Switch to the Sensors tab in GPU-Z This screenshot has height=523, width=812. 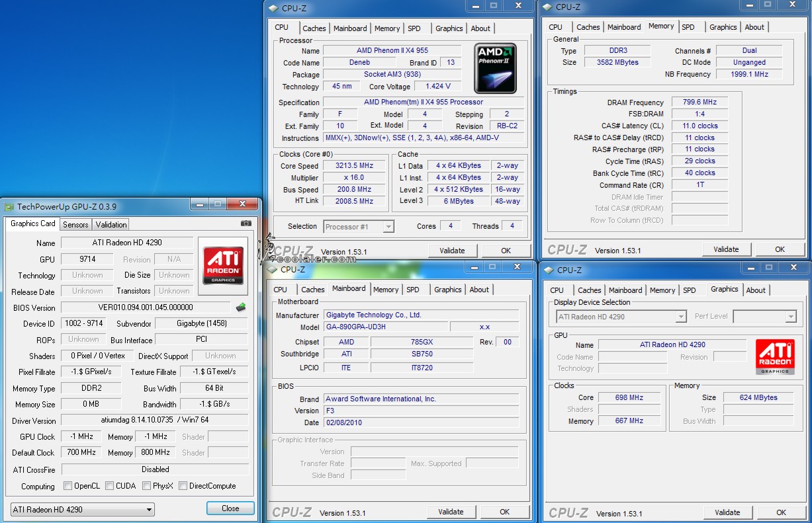click(75, 225)
